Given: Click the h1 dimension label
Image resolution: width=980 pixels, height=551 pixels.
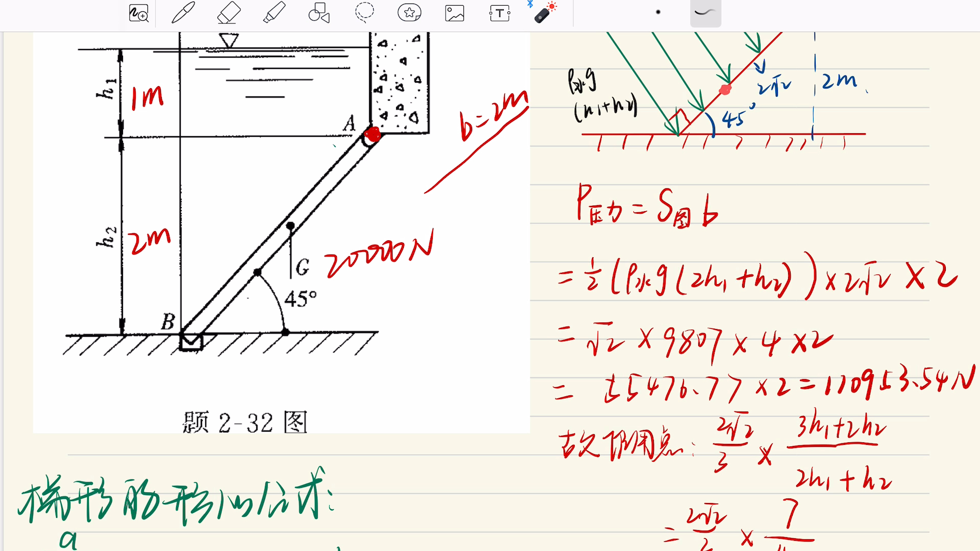Looking at the screenshot, I should pos(106,89).
